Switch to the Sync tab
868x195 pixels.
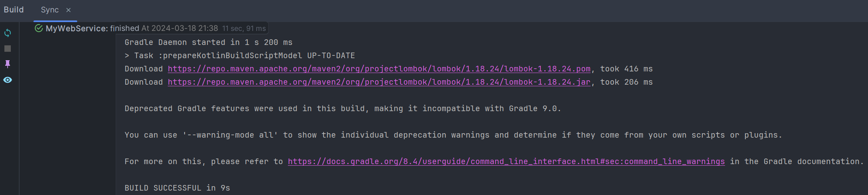(x=50, y=10)
